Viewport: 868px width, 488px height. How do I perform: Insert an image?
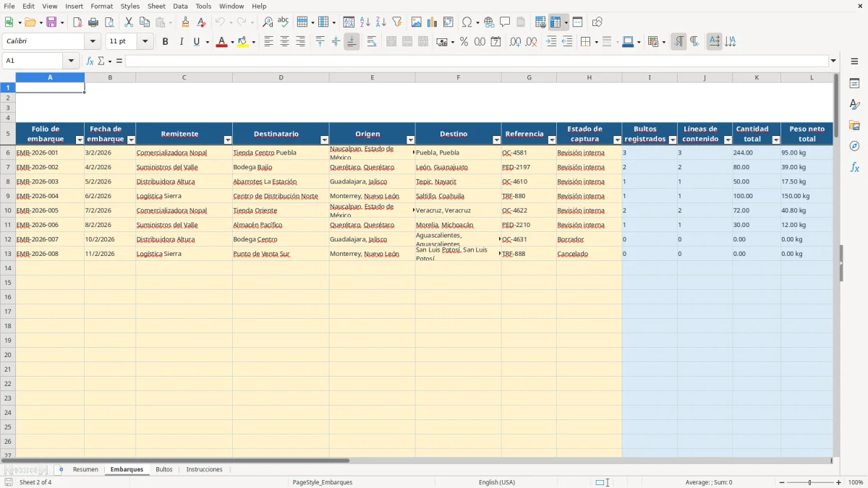[417, 22]
